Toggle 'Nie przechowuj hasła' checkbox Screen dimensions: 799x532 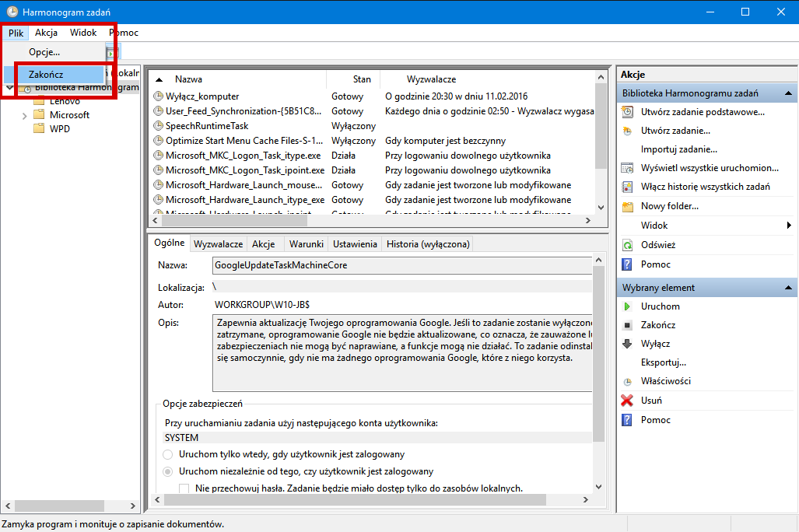coord(184,488)
